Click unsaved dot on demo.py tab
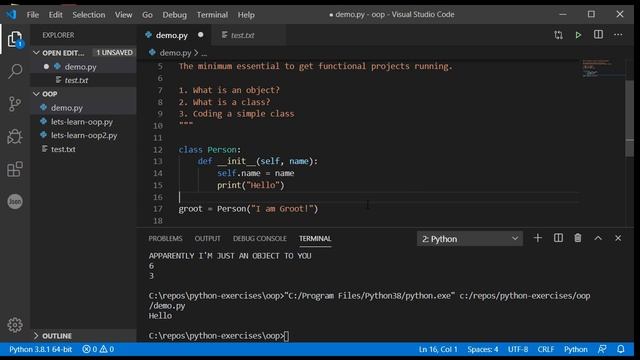Viewport: 640px width, 360px height. click(x=200, y=35)
